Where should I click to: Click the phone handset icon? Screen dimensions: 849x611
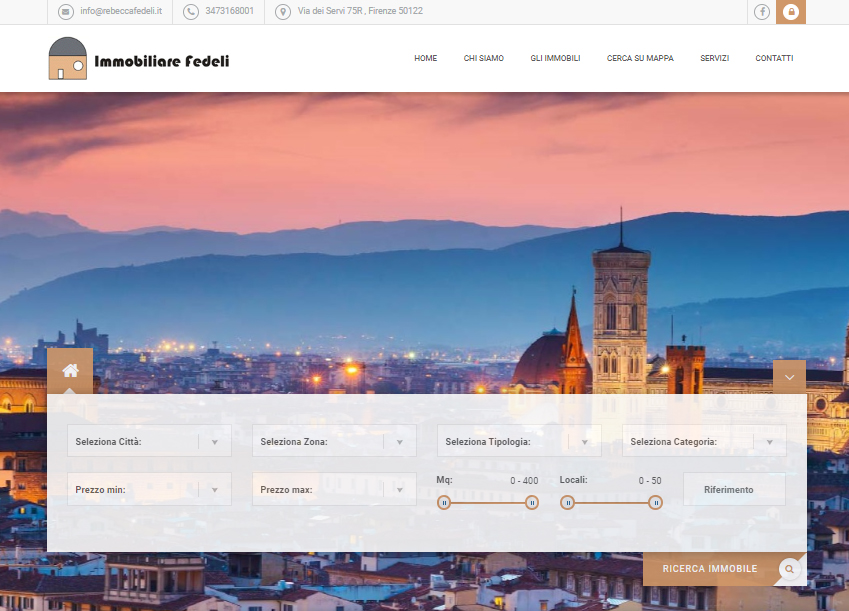click(x=191, y=11)
